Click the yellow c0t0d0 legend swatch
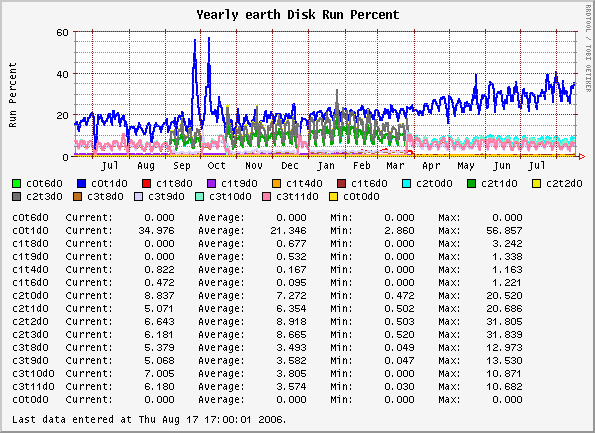This screenshot has height=433, width=595. tap(333, 197)
